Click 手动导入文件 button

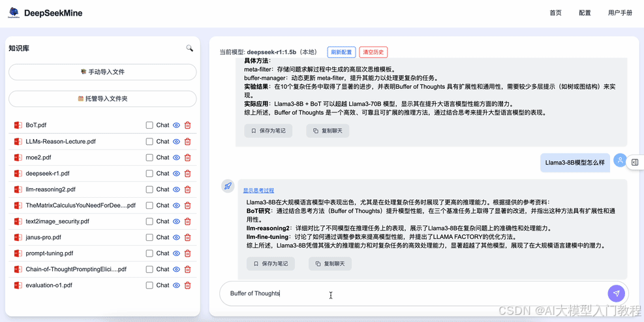click(x=102, y=72)
